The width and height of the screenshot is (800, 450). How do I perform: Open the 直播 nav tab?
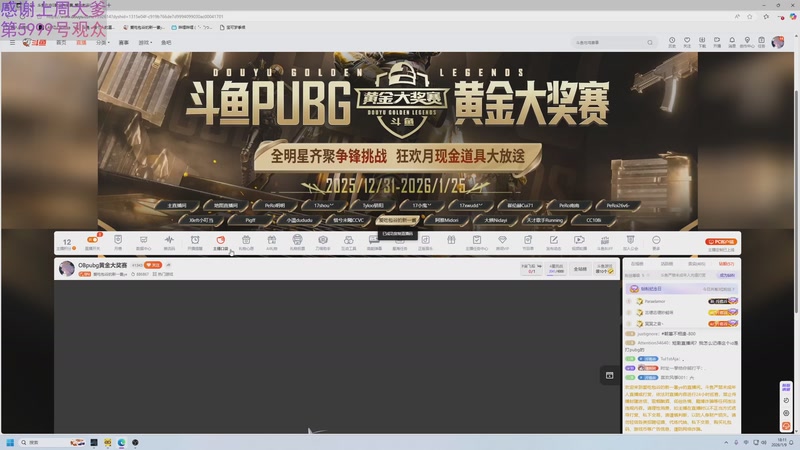pos(81,42)
